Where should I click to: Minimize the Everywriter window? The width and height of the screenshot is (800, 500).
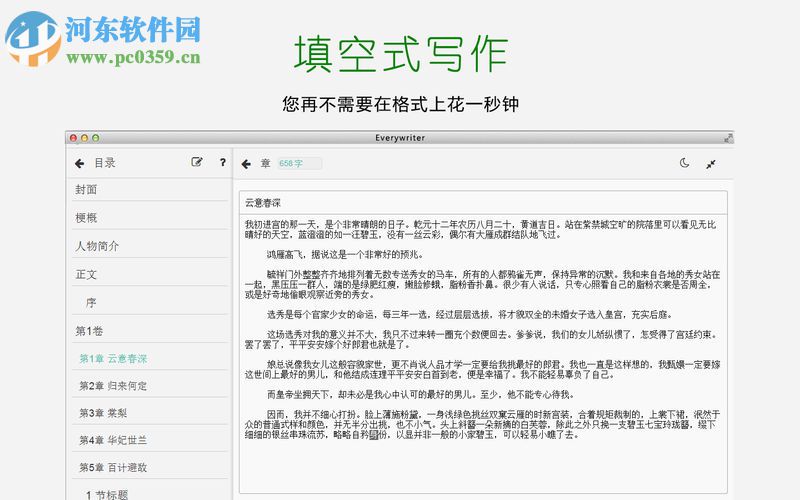(x=84, y=138)
